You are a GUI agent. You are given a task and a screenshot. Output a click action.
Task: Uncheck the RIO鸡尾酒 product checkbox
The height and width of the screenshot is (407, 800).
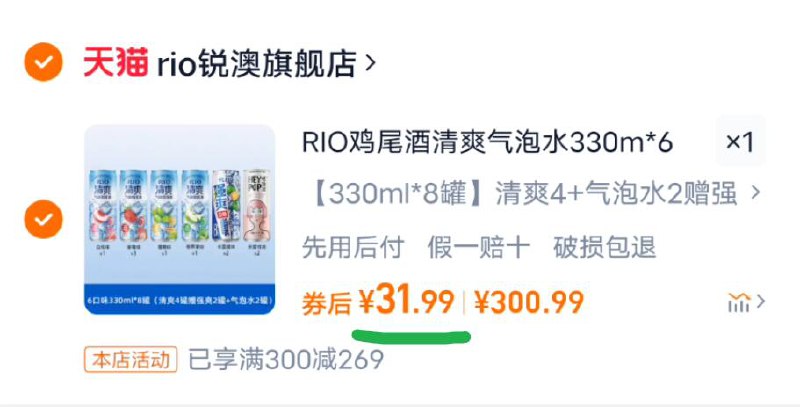click(43, 219)
